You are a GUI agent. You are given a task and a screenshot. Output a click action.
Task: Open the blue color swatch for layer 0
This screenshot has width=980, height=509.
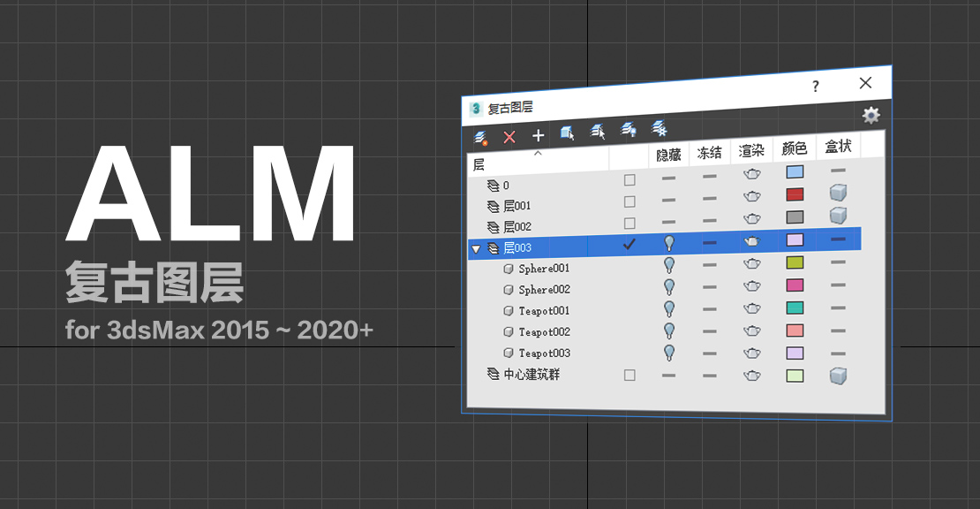(795, 172)
